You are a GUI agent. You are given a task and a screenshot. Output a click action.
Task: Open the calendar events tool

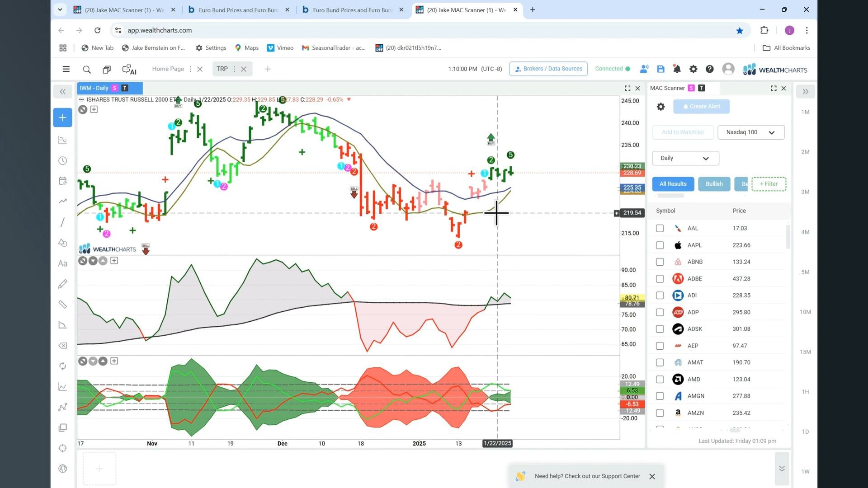62,181
